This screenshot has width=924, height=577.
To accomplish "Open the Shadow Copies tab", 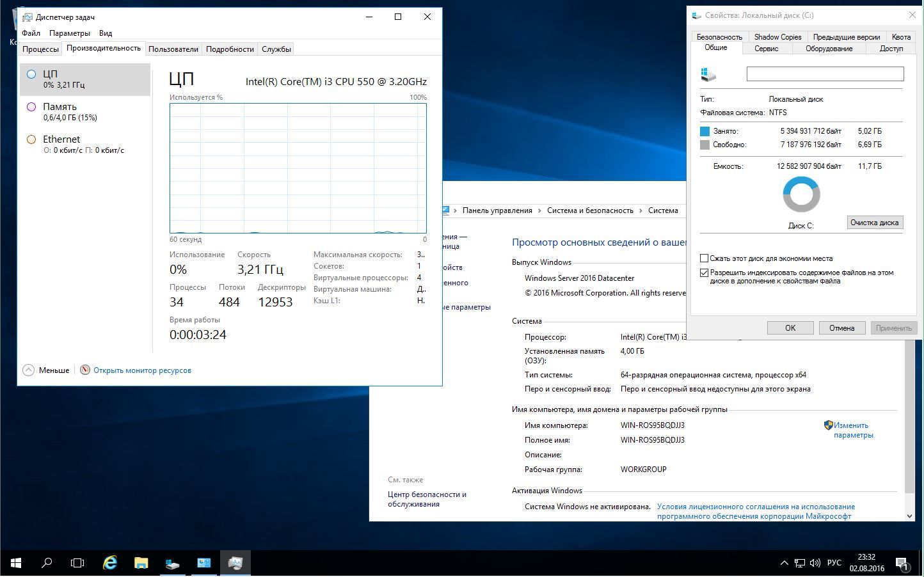I will click(x=777, y=37).
